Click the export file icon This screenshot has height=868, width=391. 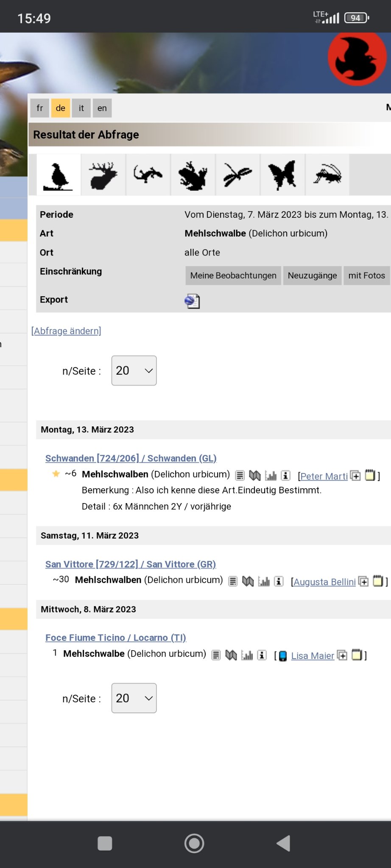(192, 301)
